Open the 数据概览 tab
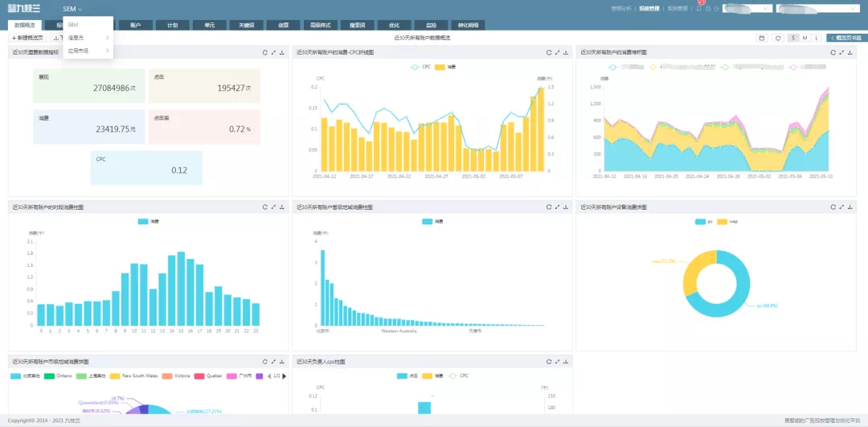This screenshot has width=868, height=427. [24, 25]
